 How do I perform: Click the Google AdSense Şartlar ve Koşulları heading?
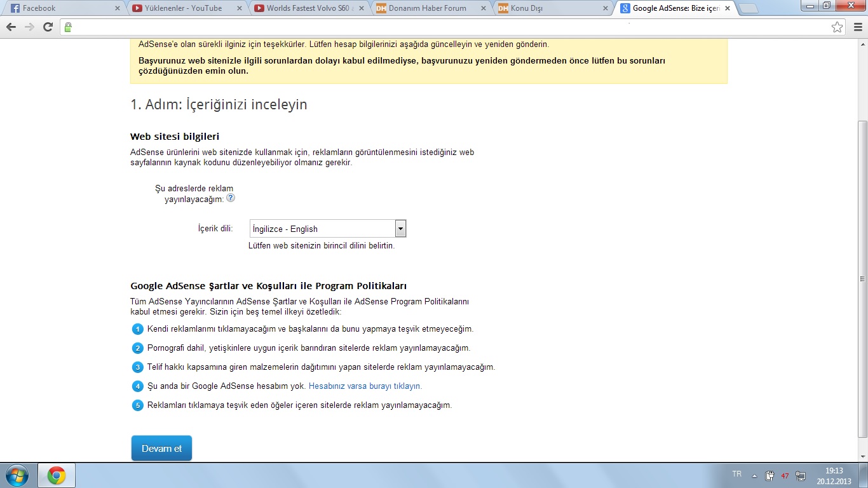(268, 286)
